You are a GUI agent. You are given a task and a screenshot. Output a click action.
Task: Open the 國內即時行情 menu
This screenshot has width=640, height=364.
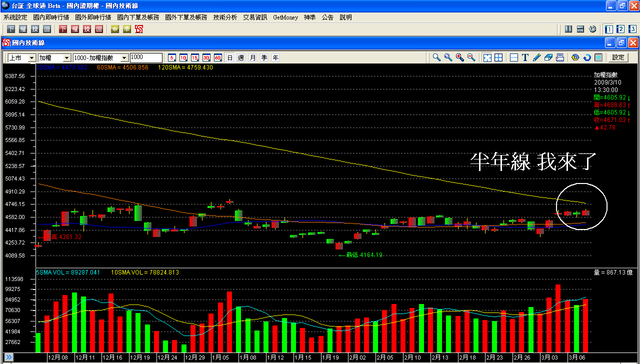coord(51,17)
